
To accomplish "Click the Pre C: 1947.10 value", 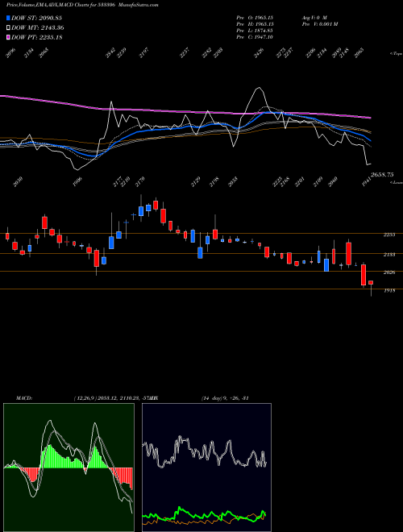I will (x=255, y=37).
